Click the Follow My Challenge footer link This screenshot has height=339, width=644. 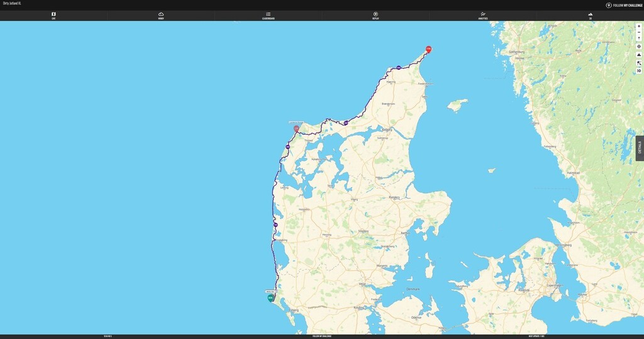pos(321,336)
